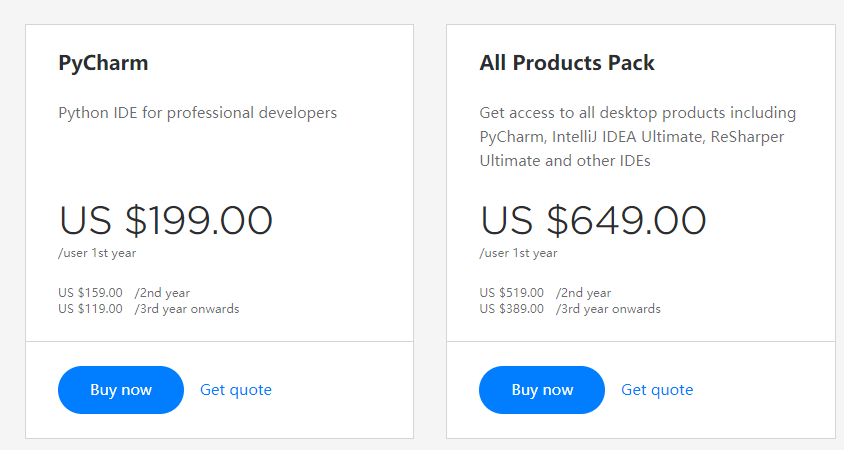Click the /2nd year label in PyCharm card

pyautogui.click(x=162, y=293)
